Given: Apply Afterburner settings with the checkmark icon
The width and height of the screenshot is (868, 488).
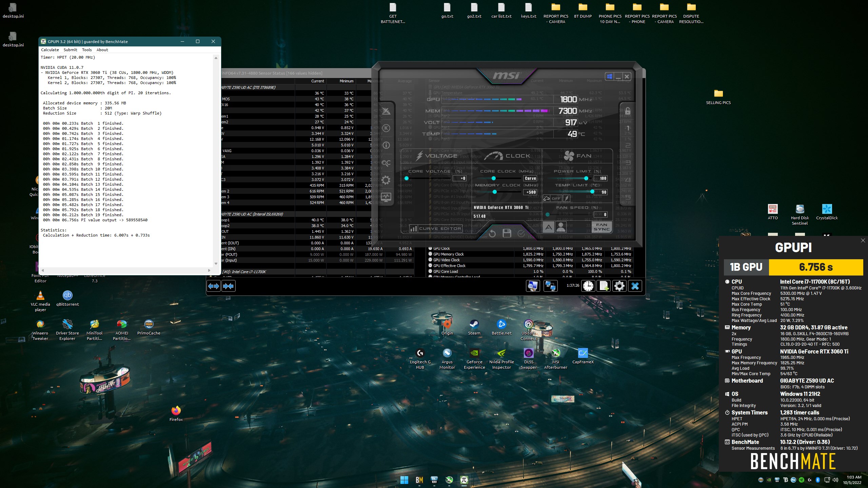Looking at the screenshot, I should (x=521, y=233).
